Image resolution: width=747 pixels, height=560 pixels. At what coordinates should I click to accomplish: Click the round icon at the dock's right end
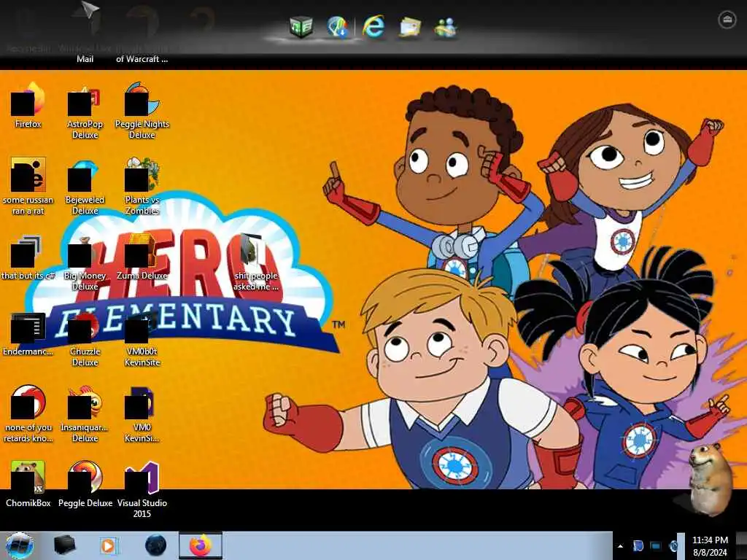click(727, 20)
